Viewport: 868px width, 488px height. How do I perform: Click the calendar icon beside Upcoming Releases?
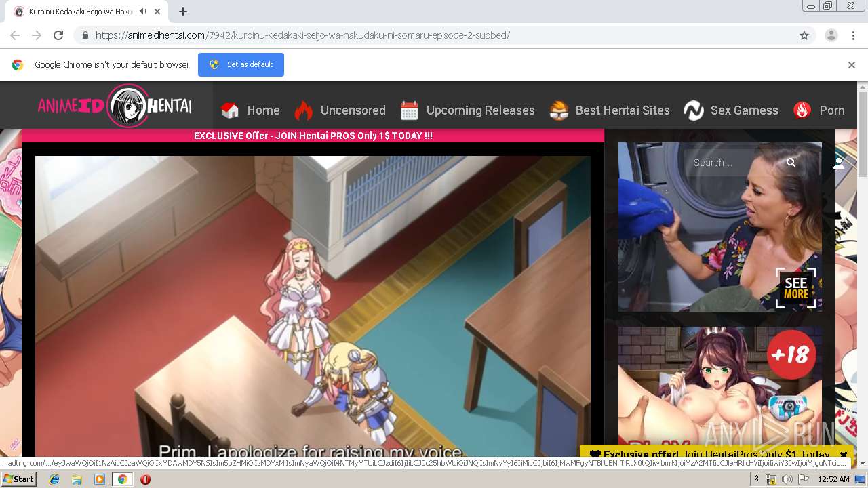tap(410, 110)
